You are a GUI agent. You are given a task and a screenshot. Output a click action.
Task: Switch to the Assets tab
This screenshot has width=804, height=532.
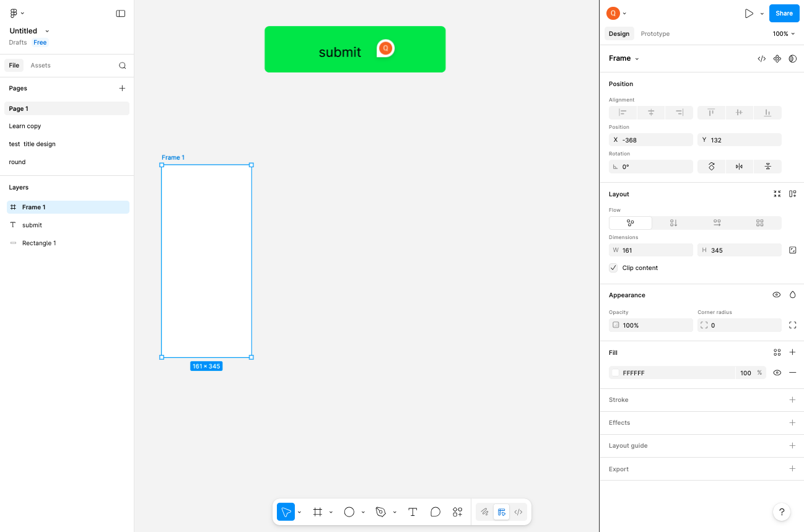tap(40, 65)
